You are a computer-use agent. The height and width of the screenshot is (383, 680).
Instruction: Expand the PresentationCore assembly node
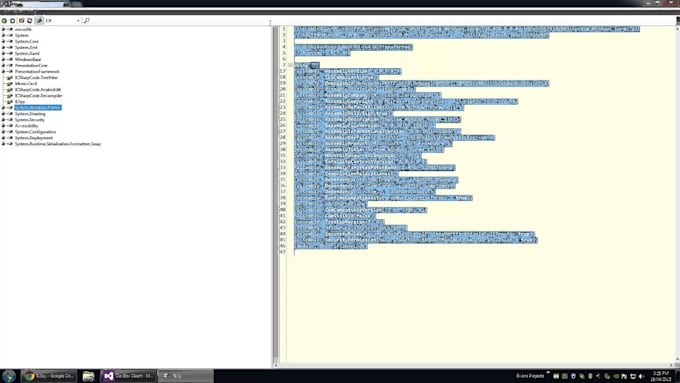tap(3, 65)
